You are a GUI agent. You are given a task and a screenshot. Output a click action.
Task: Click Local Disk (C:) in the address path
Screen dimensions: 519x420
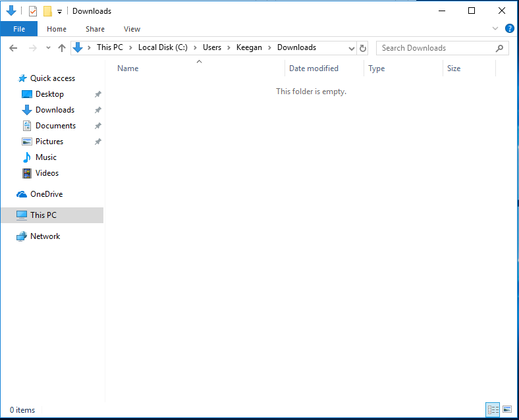(163, 47)
